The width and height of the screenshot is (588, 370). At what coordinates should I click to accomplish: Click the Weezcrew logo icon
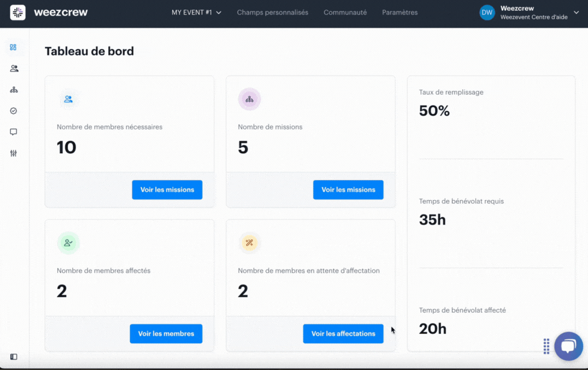pos(17,13)
